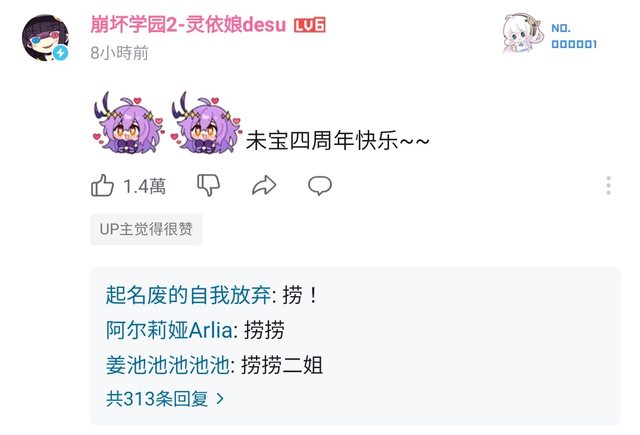640x435 pixels.
Task: Tap the 1.4萬 like count
Action: (144, 186)
